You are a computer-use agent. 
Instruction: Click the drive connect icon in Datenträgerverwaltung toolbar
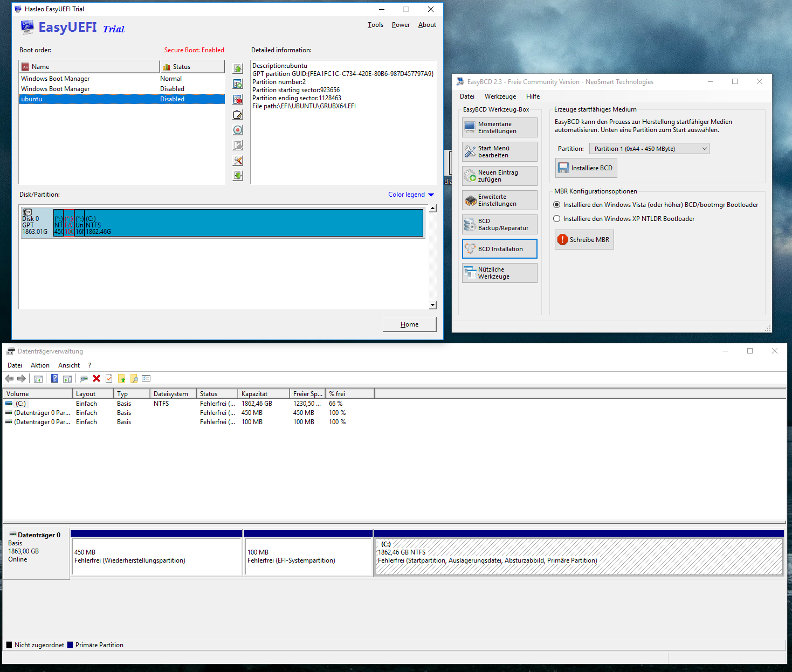click(x=84, y=378)
